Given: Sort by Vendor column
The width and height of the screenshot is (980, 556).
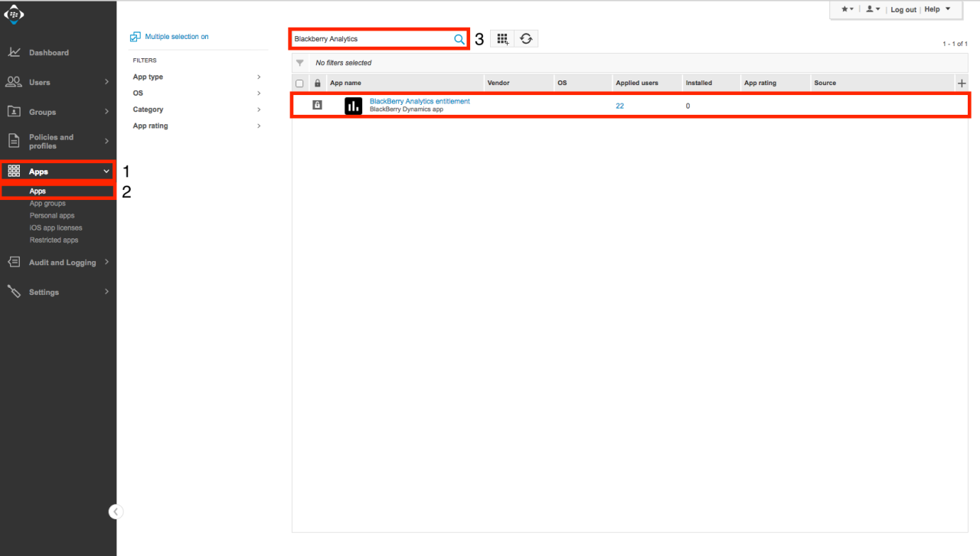Looking at the screenshot, I should (x=498, y=83).
